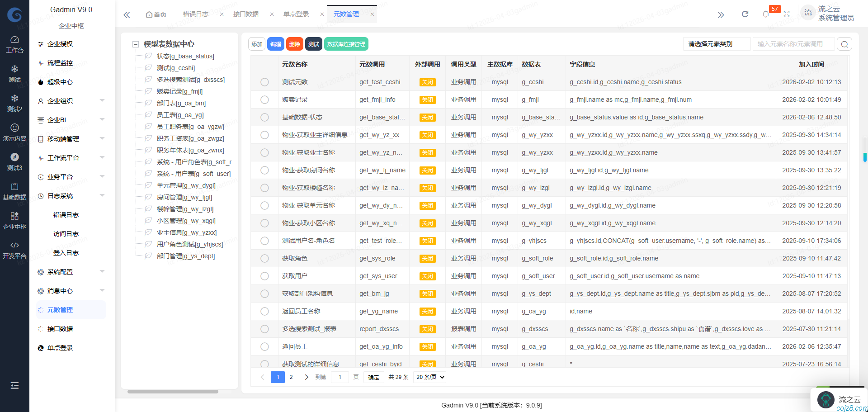Click the refresh page icon

click(745, 14)
